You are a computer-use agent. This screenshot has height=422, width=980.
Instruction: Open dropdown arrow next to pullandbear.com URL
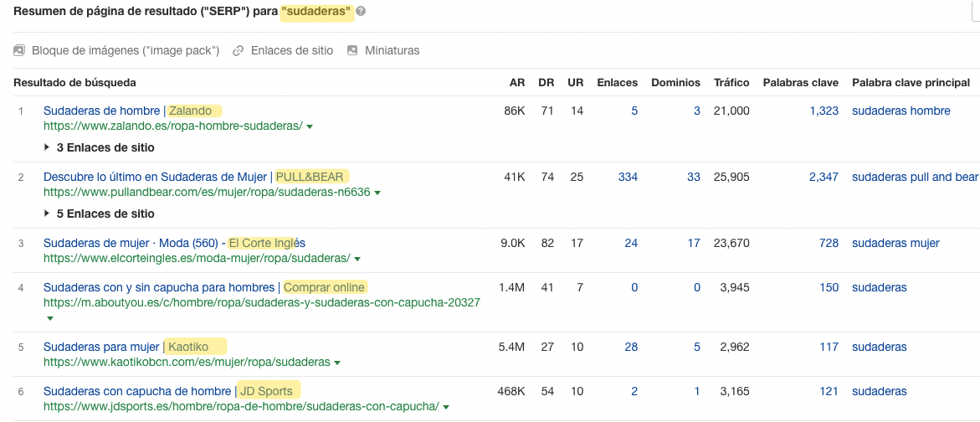point(377,193)
